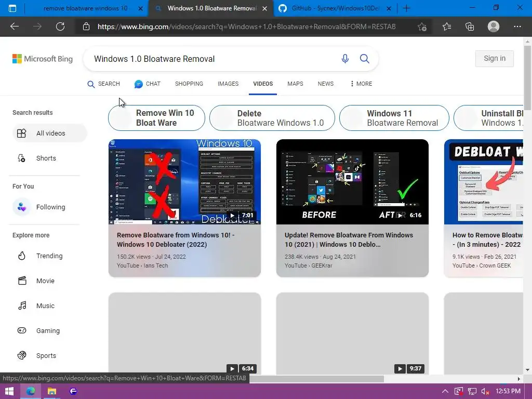Click the Microsoft Bing logo
The image size is (532, 399).
pos(43,59)
